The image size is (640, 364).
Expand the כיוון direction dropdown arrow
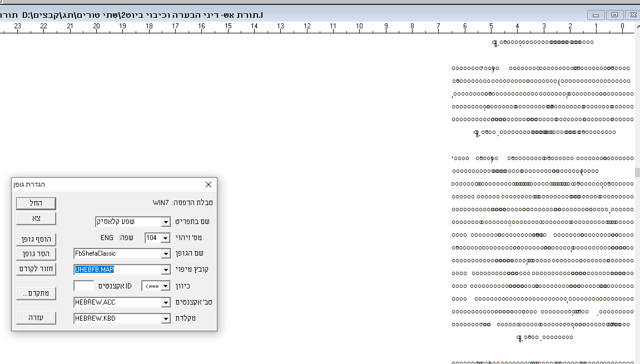click(x=165, y=286)
